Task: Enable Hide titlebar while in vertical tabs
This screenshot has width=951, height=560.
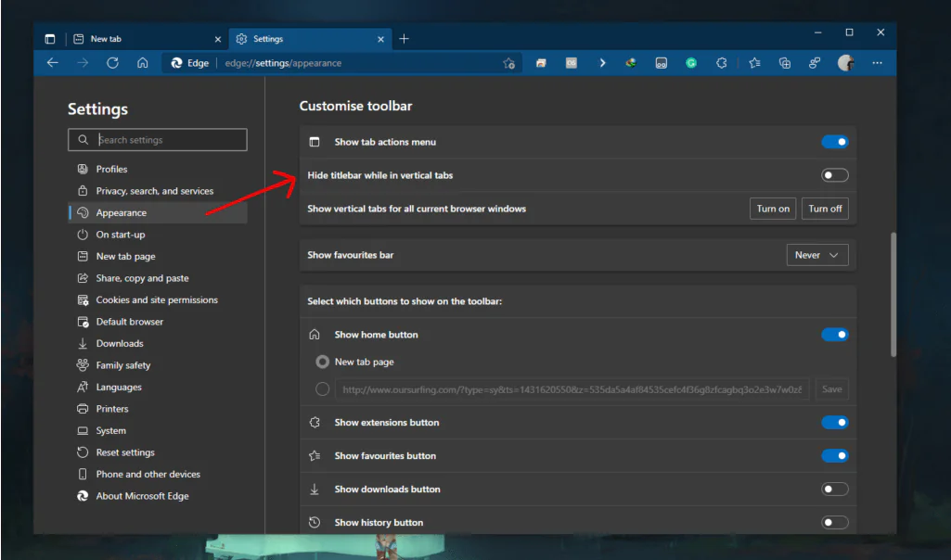Action: point(834,175)
